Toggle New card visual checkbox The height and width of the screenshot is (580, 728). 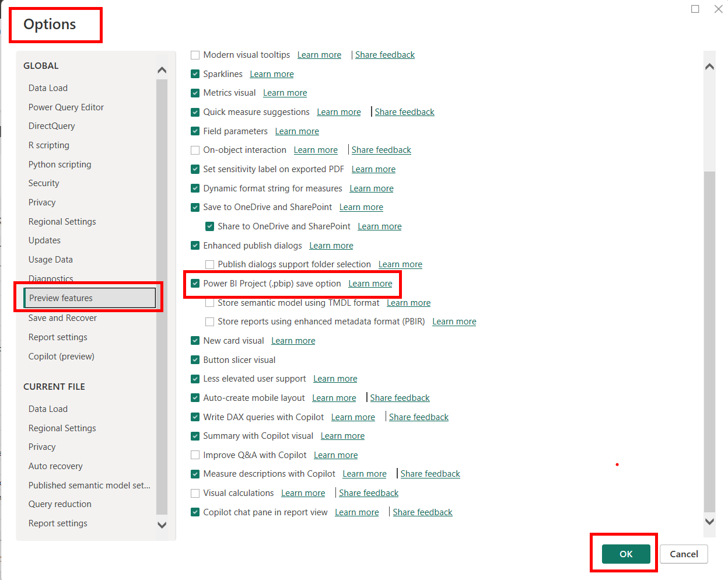[195, 341]
